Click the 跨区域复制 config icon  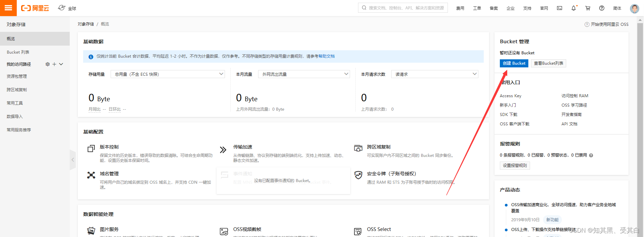(358, 148)
